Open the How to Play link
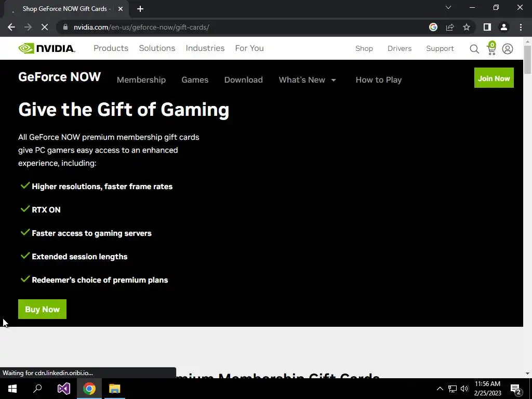This screenshot has width=532, height=399. click(379, 79)
